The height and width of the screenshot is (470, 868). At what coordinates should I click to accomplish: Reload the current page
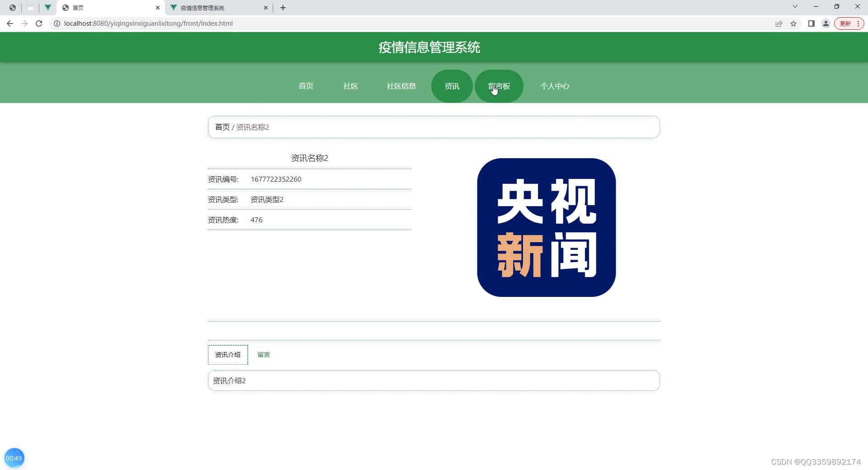[x=39, y=23]
